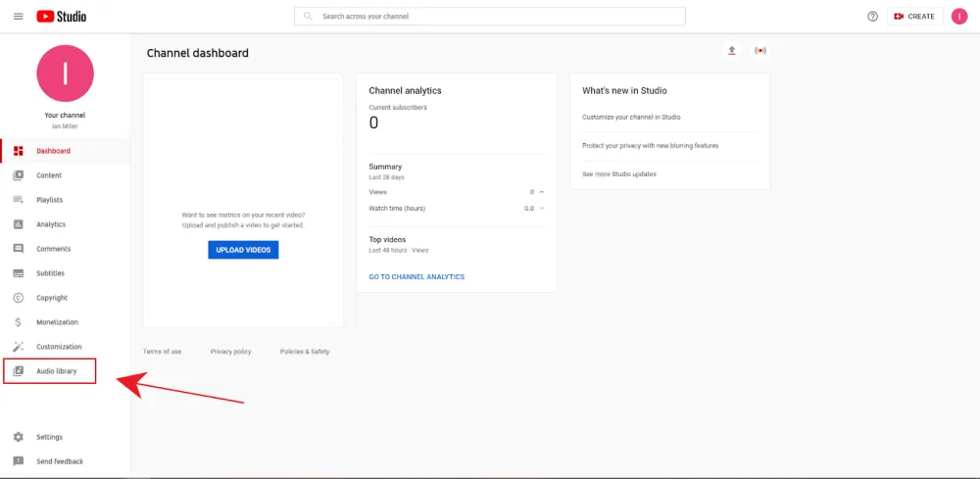Open the hamburger navigation menu
980x479 pixels.
pos(18,17)
